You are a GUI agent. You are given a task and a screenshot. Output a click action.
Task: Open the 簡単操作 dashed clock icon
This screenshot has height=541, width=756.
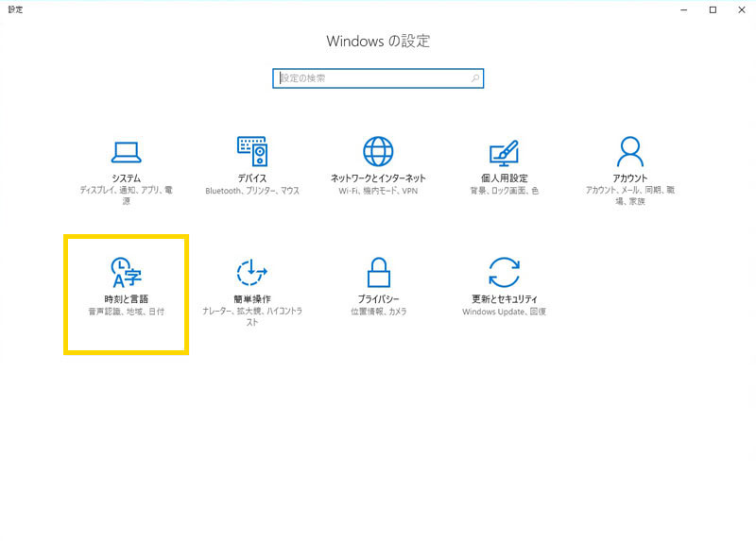(x=252, y=273)
